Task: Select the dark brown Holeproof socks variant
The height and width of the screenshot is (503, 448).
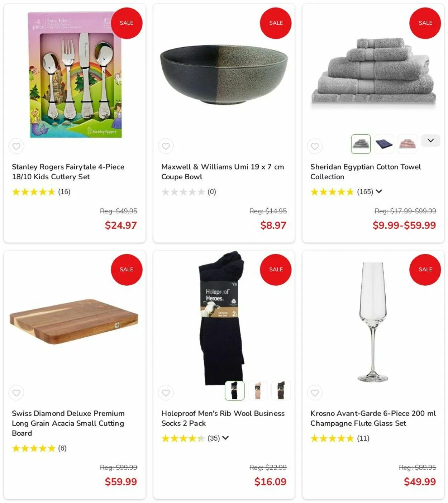Action: (x=281, y=390)
